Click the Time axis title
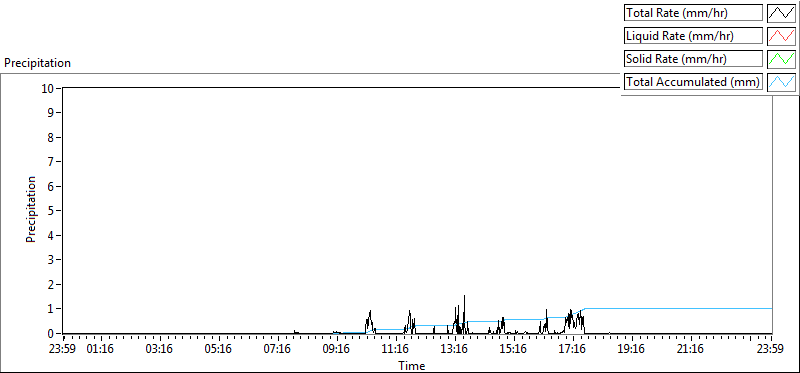Screen dimensions: 800x373 [x=412, y=365]
